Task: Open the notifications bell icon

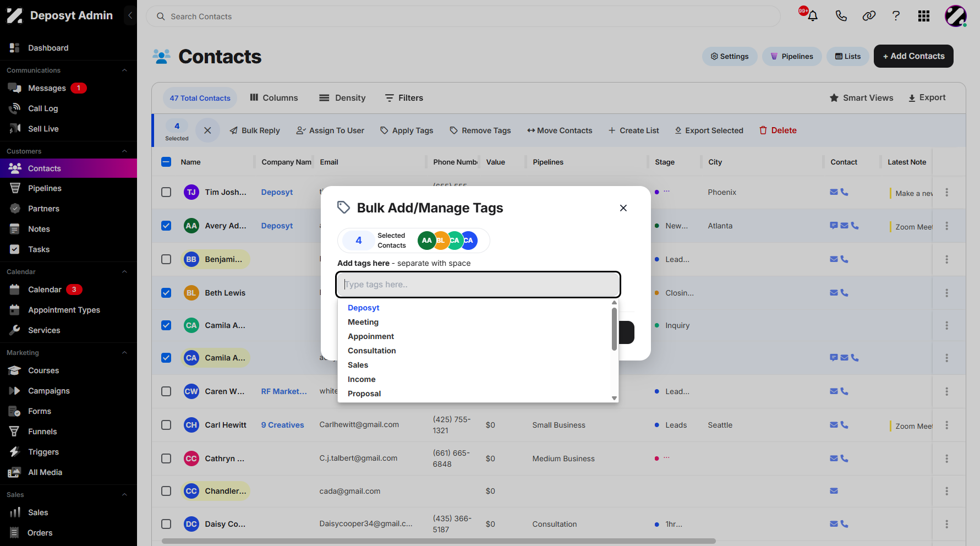Action: [812, 16]
